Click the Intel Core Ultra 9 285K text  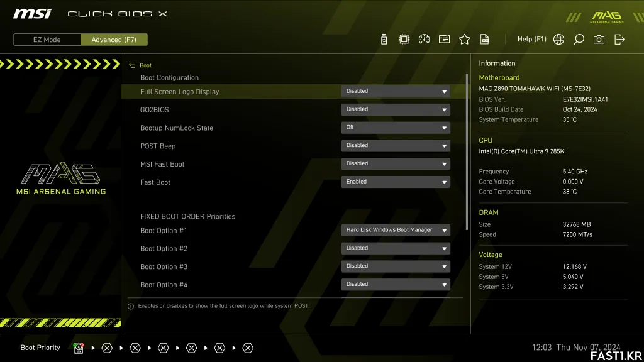click(521, 151)
